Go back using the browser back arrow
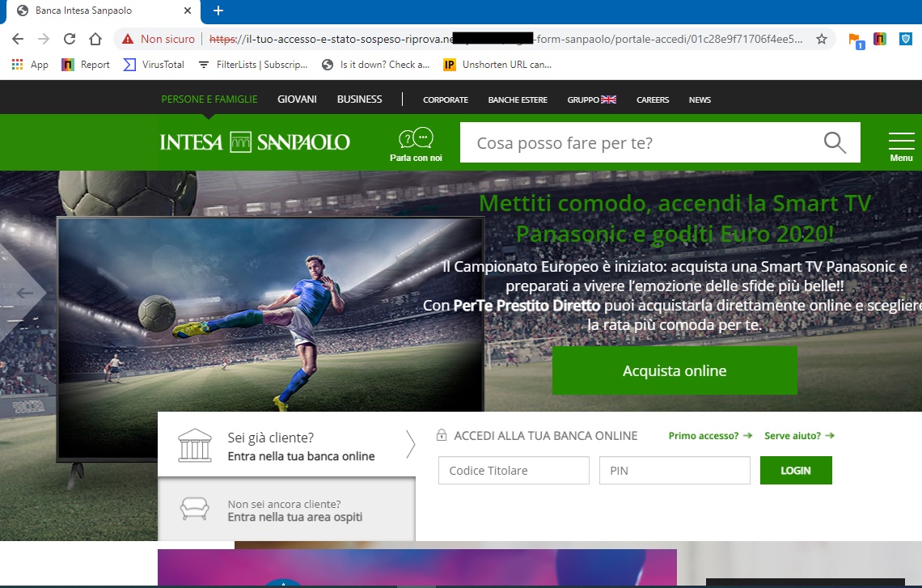 (18, 39)
